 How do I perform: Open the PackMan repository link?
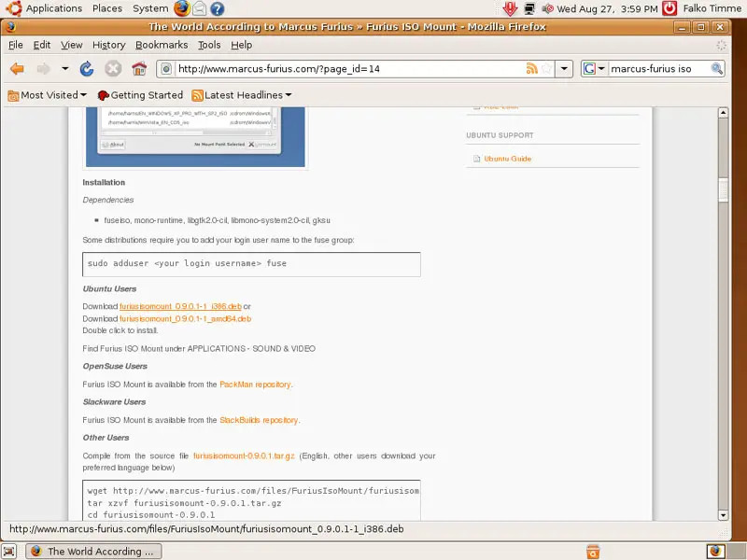(x=255, y=385)
